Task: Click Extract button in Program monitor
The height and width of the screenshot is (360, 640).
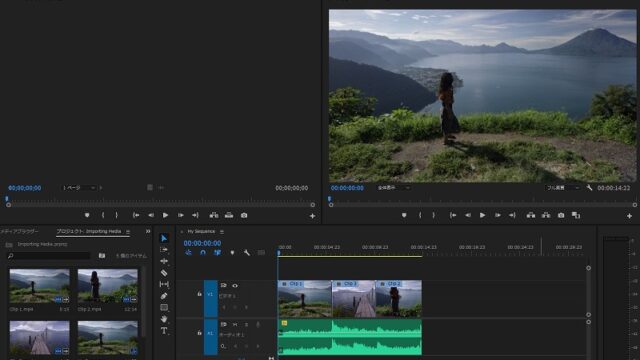Action: click(546, 215)
